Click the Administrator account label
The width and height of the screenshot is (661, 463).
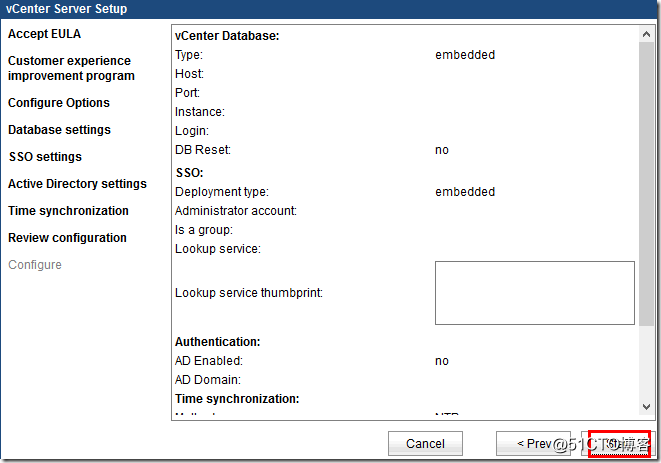tap(236, 211)
